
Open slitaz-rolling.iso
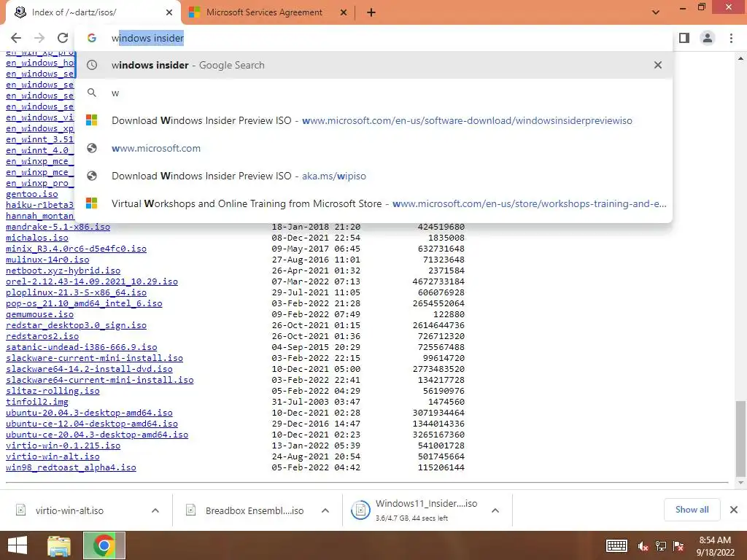point(53,391)
